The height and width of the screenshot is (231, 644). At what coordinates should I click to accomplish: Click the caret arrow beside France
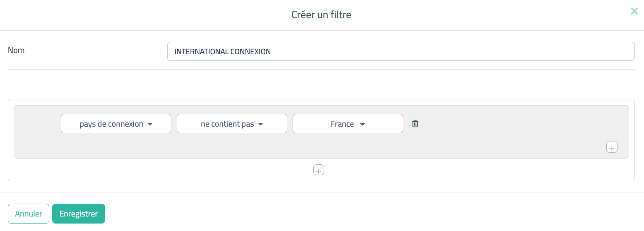point(363,124)
